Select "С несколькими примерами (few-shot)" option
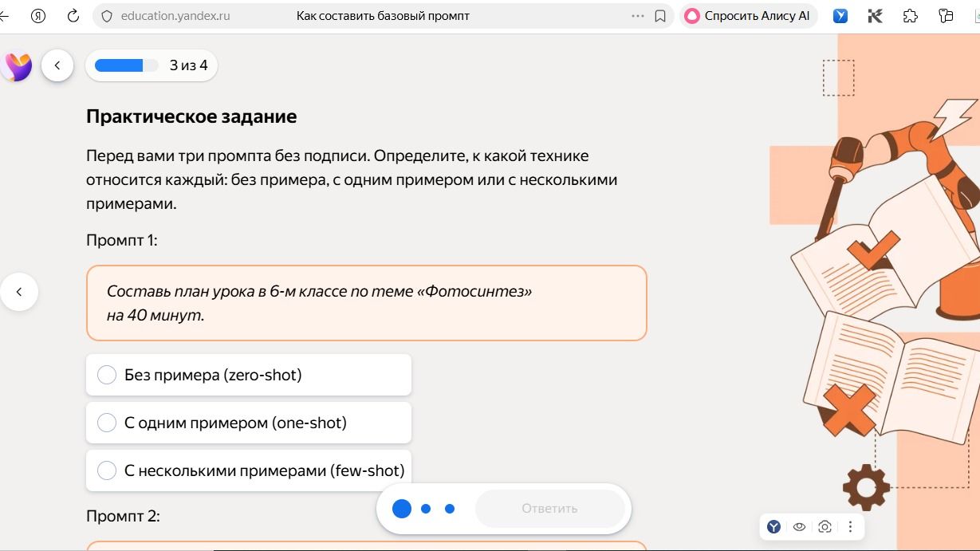Screen dimensions: 980x551 coord(249,470)
